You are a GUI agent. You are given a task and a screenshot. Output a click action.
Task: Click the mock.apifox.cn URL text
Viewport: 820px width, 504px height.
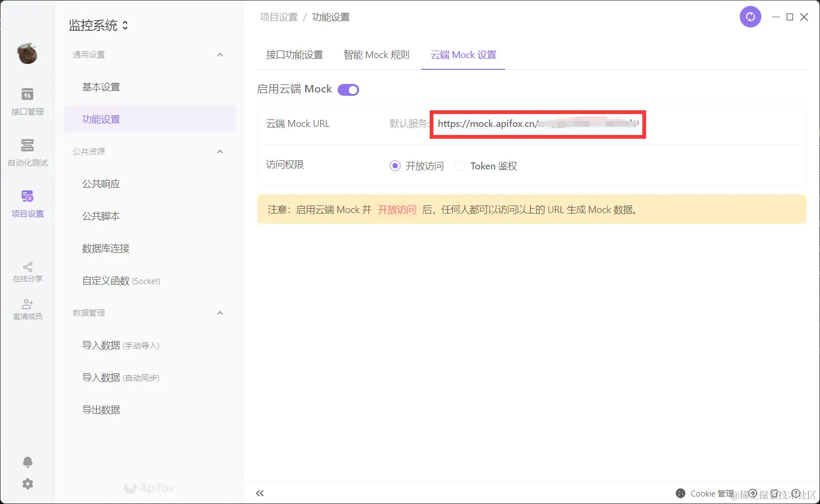537,124
